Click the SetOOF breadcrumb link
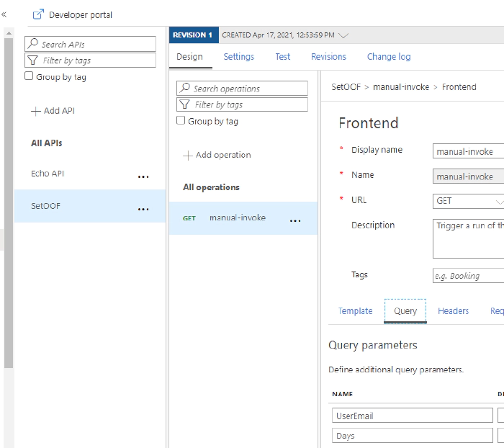Image resolution: width=504 pixels, height=448 pixels. tap(346, 87)
